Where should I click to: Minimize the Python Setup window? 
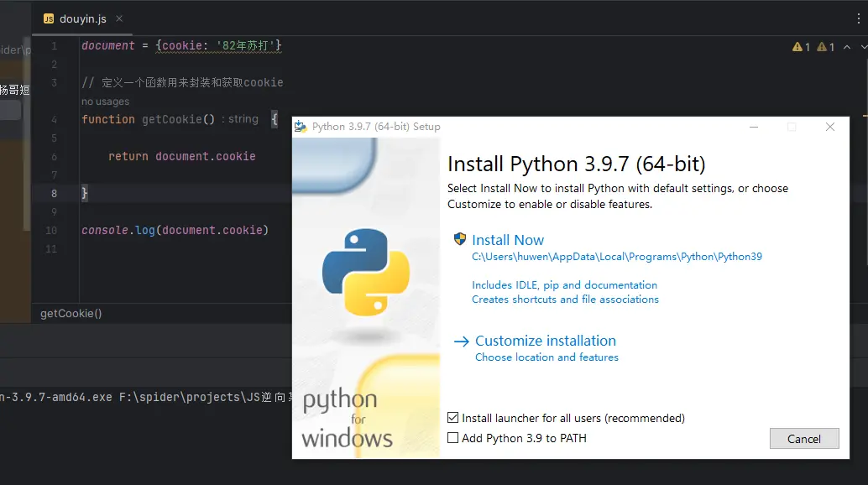click(753, 127)
